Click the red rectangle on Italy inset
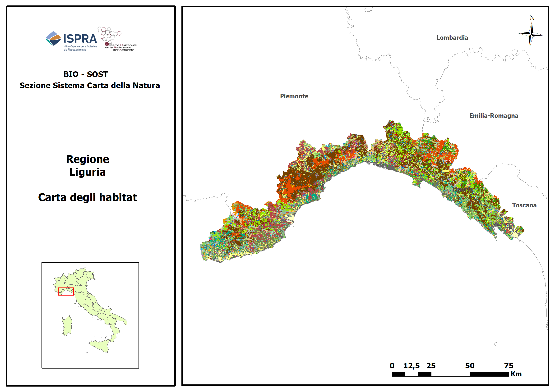This screenshot has height=392, width=555. pyautogui.click(x=66, y=292)
